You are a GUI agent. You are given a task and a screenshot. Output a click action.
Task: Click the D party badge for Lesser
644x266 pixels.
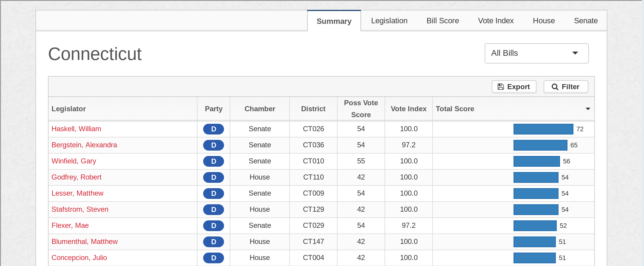tap(213, 194)
